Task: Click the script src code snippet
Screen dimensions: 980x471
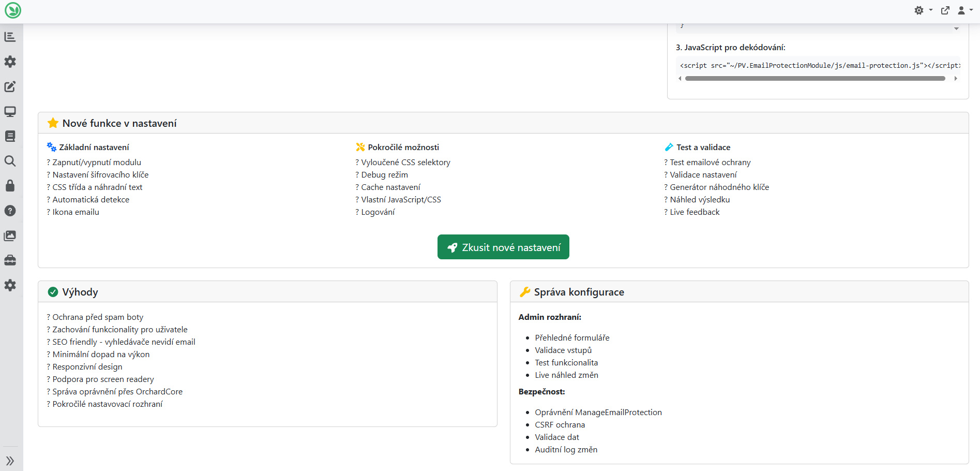Action: (820, 65)
